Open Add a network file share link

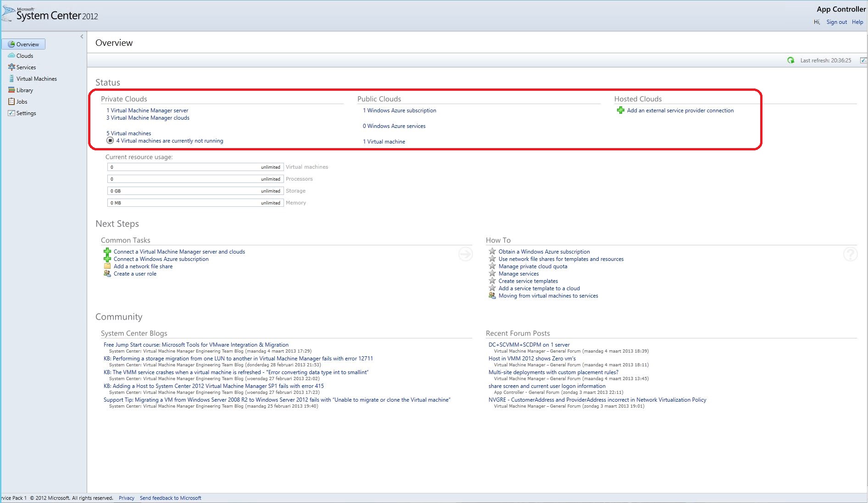click(143, 266)
